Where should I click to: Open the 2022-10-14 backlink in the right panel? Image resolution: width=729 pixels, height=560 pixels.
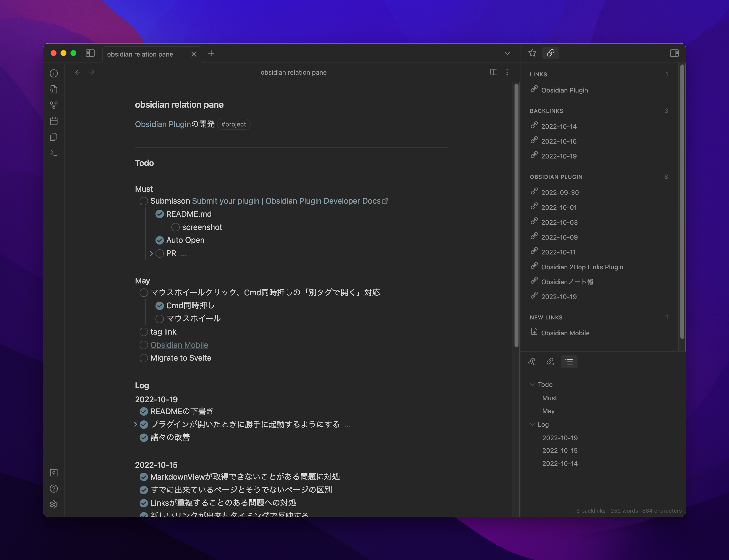pos(559,126)
